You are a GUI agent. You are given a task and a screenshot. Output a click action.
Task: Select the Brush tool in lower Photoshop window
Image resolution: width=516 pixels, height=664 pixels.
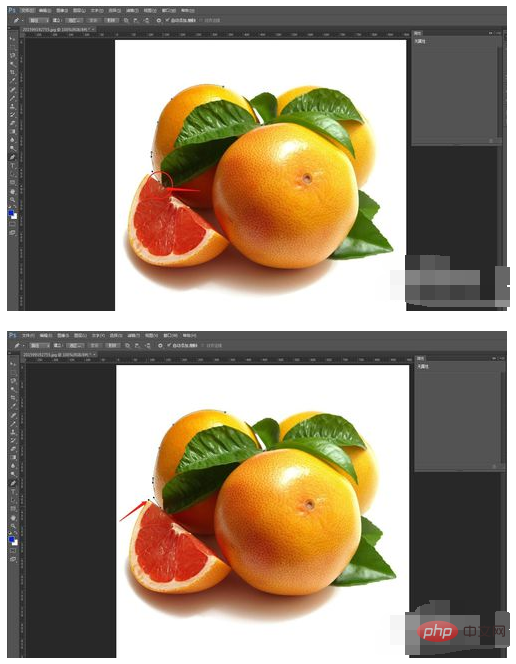click(x=13, y=424)
